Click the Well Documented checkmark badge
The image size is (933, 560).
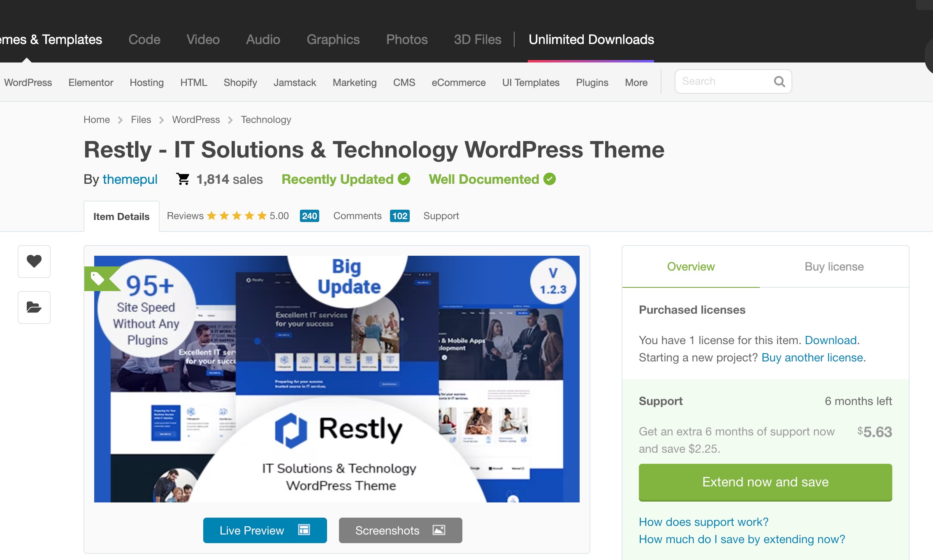[x=550, y=179]
